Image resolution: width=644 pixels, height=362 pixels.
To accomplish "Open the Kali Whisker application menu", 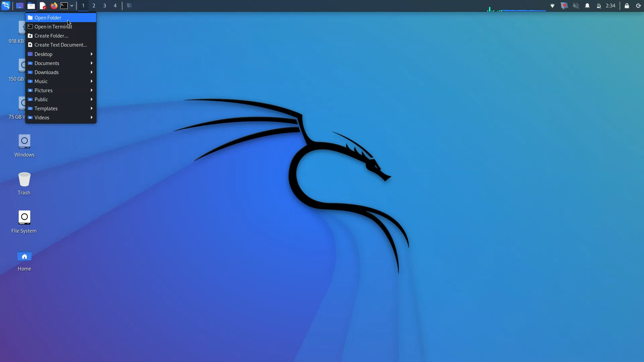I will [x=6, y=6].
